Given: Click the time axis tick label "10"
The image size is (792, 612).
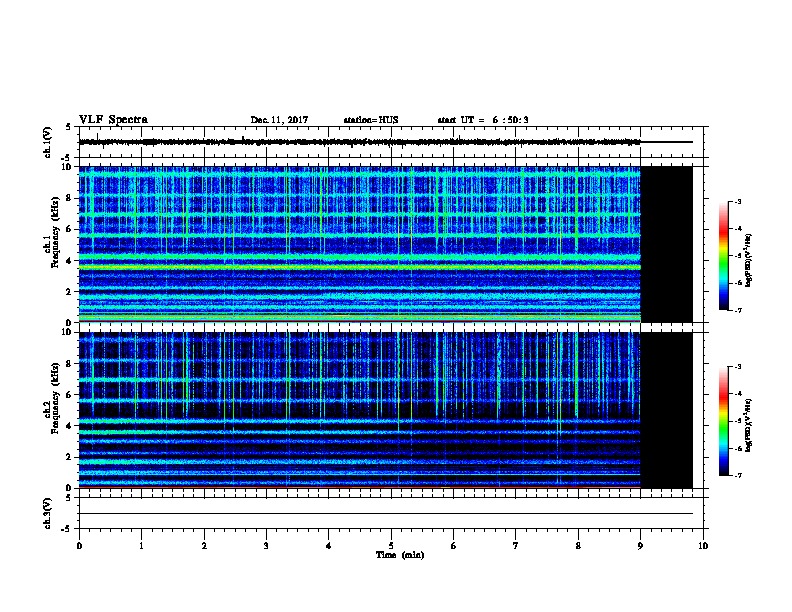Looking at the screenshot, I should click(x=703, y=546).
